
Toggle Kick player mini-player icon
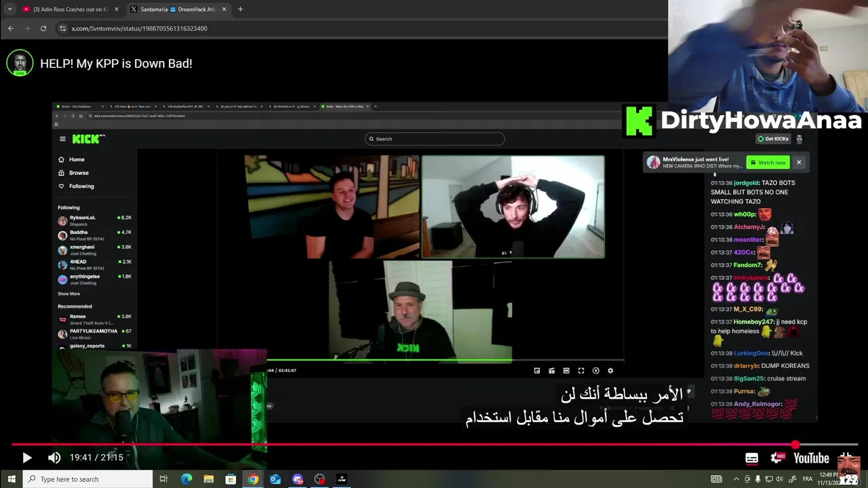point(537,371)
